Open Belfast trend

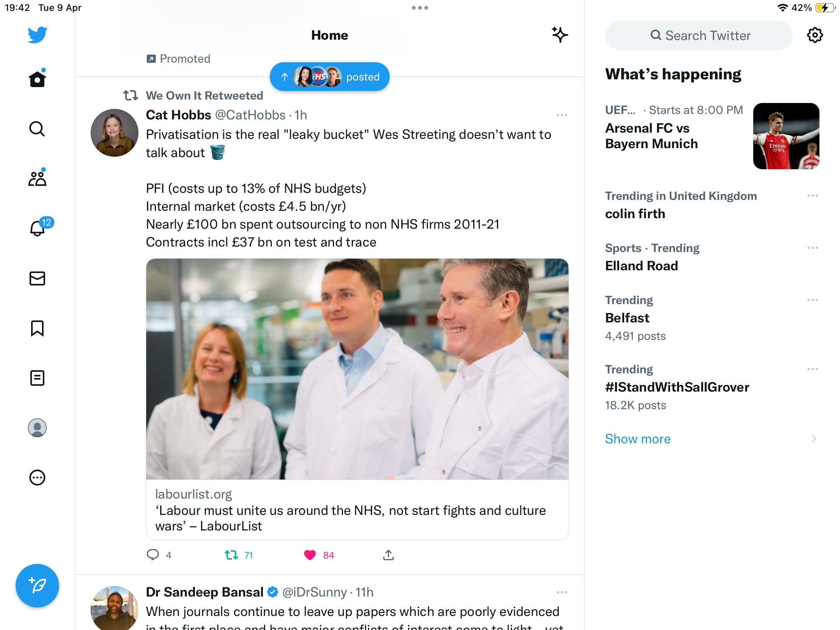tap(627, 318)
